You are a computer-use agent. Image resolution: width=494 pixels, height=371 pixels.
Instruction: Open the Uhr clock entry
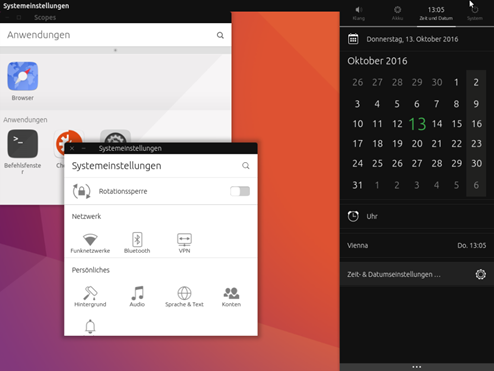coord(417,216)
